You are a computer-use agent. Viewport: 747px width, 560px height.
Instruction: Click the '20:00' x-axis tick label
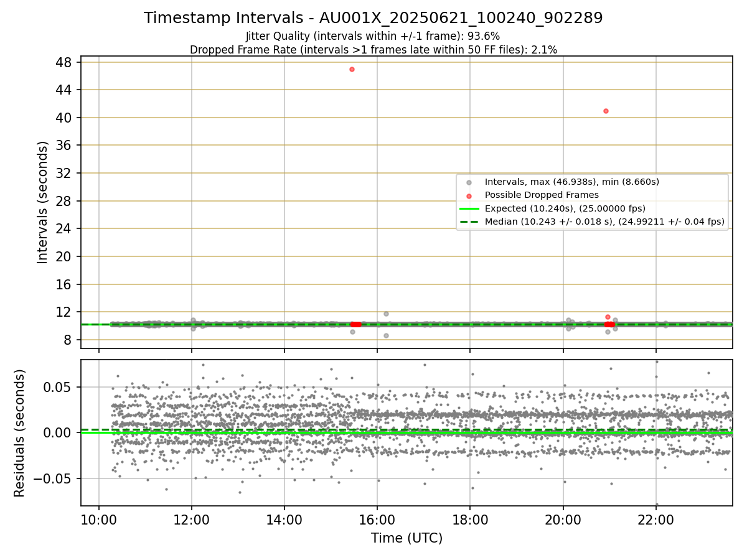[x=563, y=521]
